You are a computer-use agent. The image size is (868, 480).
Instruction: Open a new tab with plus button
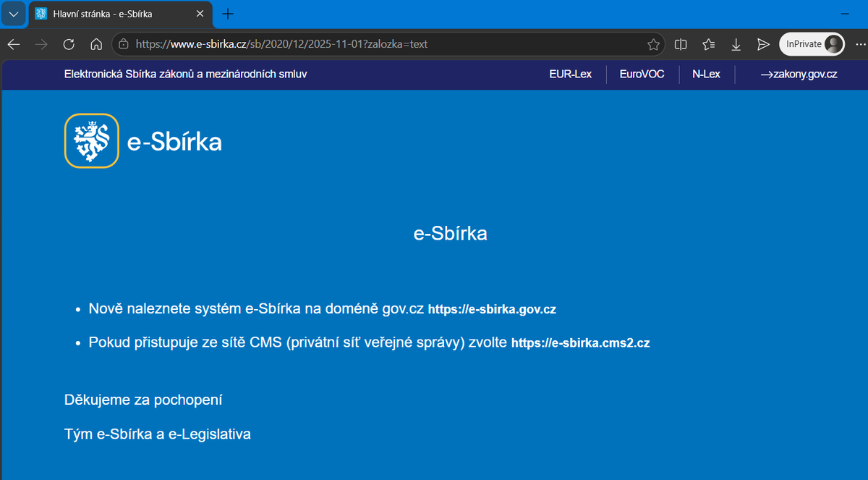(x=228, y=14)
